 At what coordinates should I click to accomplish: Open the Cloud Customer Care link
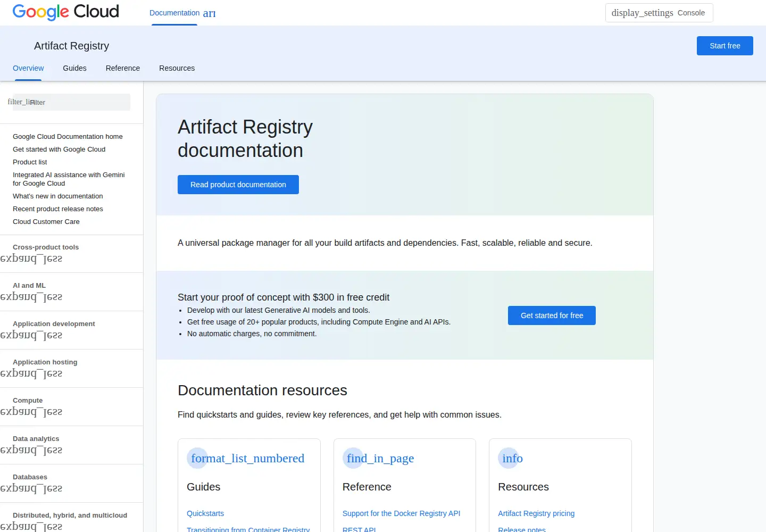pos(46,222)
